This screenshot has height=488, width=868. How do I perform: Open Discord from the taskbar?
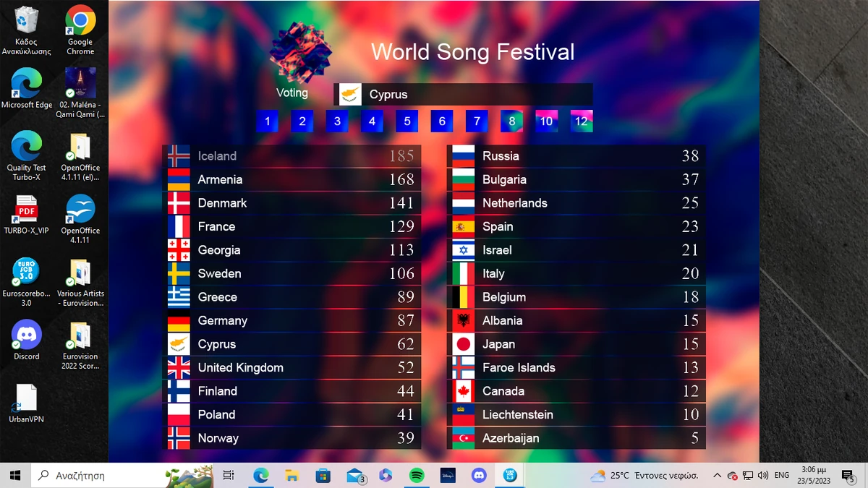[x=477, y=476]
